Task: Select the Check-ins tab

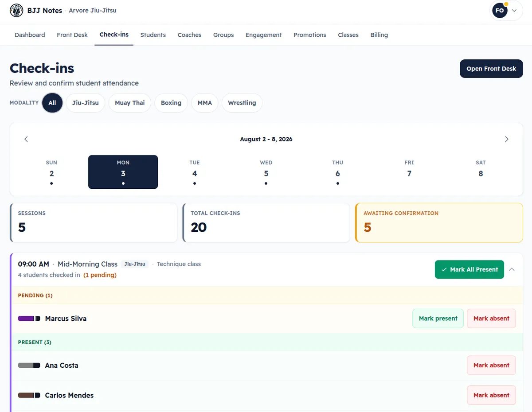Action: 114,35
